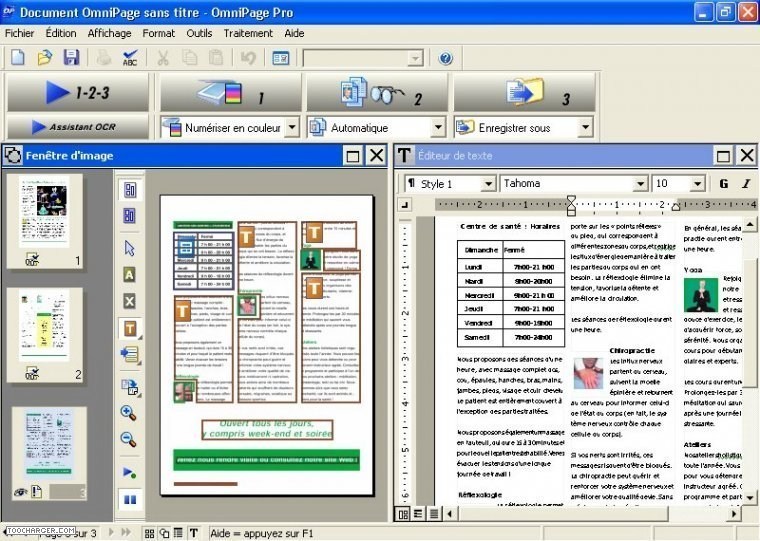Click the tab alignment selector left of the ruler

tap(404, 205)
